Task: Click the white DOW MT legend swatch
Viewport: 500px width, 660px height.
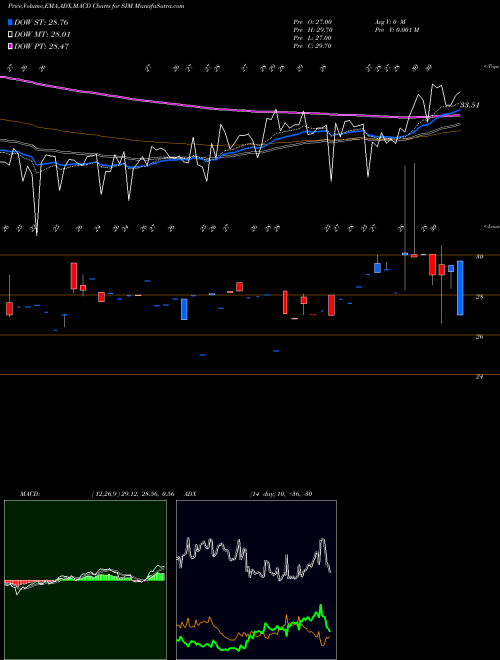Action: click(10, 35)
